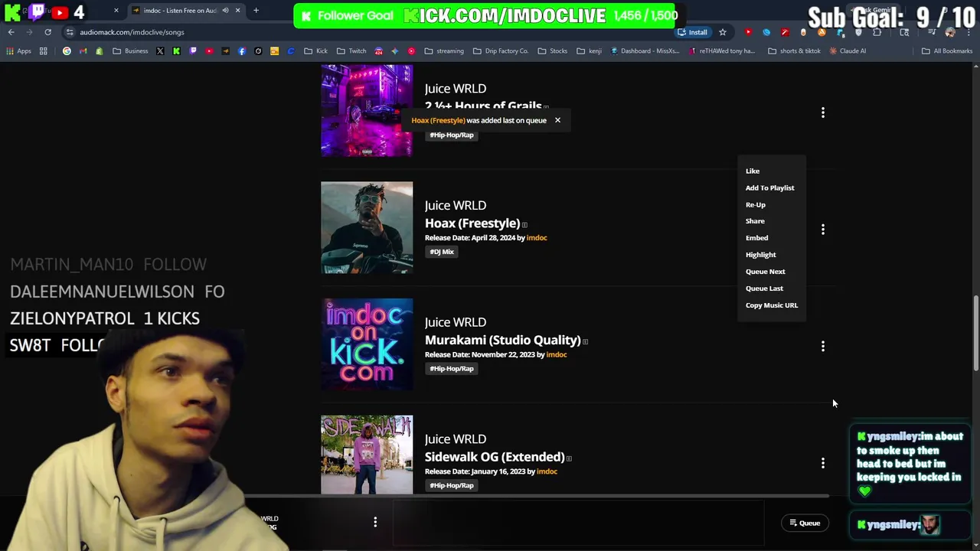
Task: Open the Kick bookmarks folder
Action: pyautogui.click(x=315, y=51)
